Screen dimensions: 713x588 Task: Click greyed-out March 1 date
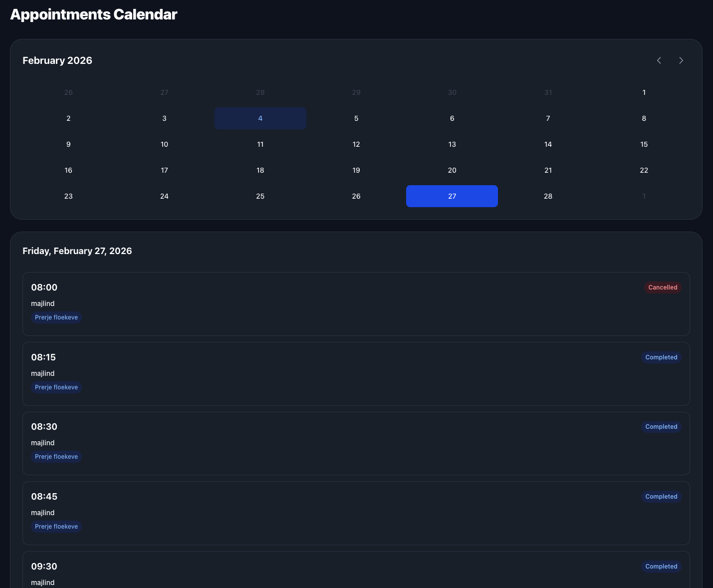coord(644,196)
